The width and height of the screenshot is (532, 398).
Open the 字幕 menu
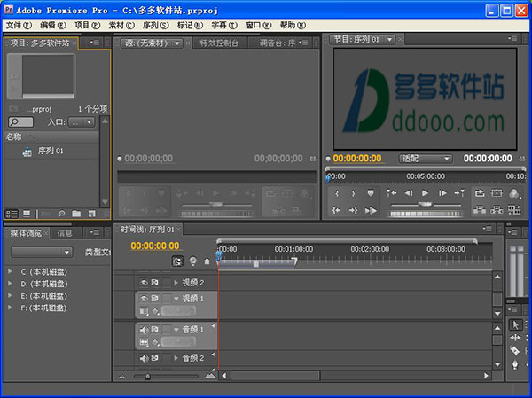[224, 26]
